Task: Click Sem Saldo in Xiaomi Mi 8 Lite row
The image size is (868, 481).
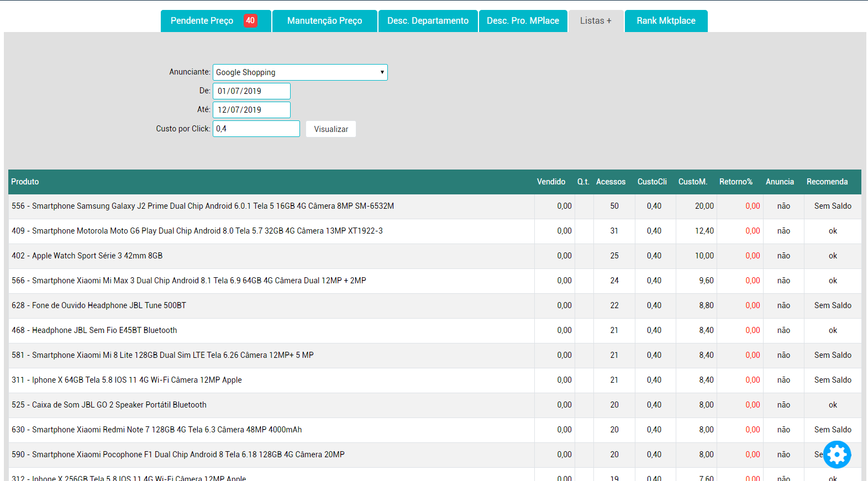Action: [x=833, y=355]
